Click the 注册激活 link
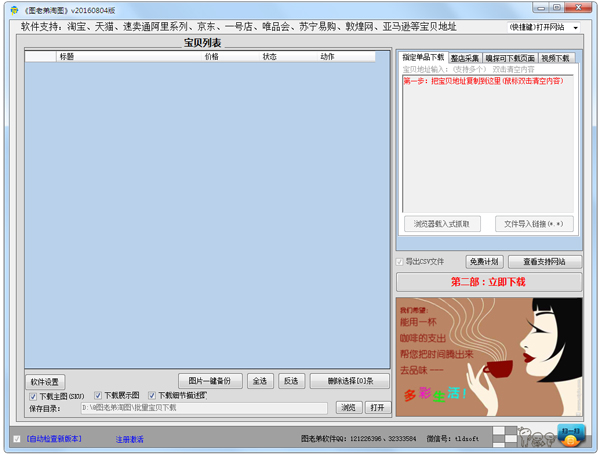 (x=130, y=438)
